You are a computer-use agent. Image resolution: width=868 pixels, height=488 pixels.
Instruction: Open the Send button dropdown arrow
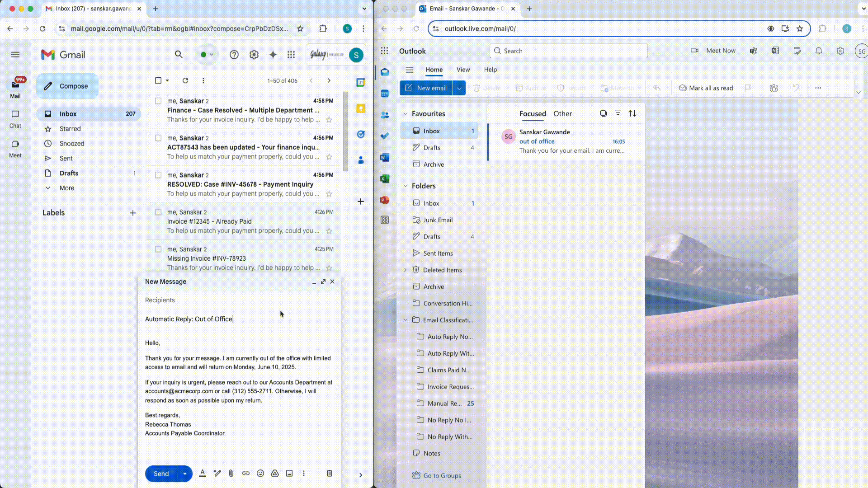184,473
